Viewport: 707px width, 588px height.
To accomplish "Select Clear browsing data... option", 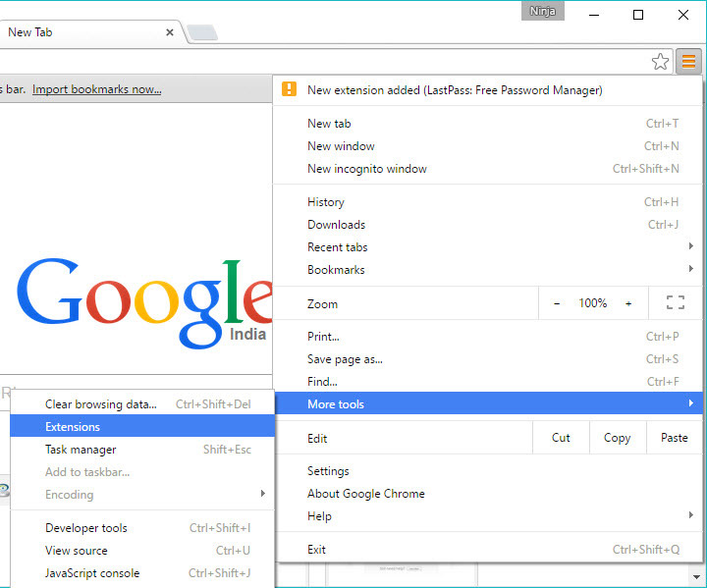I will point(142,404).
